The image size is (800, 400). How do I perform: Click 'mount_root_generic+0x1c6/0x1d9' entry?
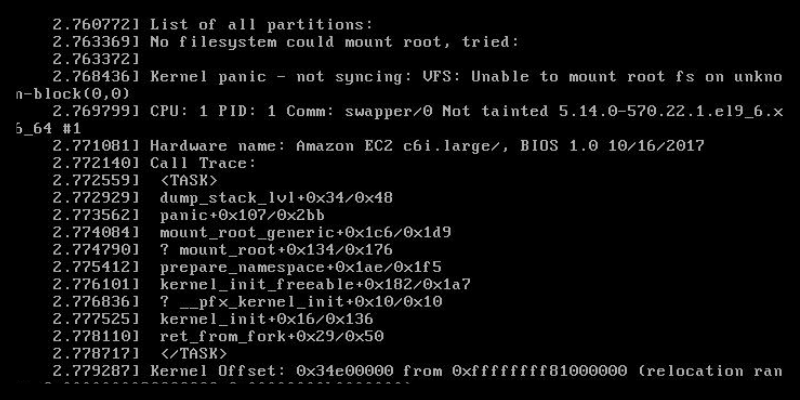click(306, 233)
